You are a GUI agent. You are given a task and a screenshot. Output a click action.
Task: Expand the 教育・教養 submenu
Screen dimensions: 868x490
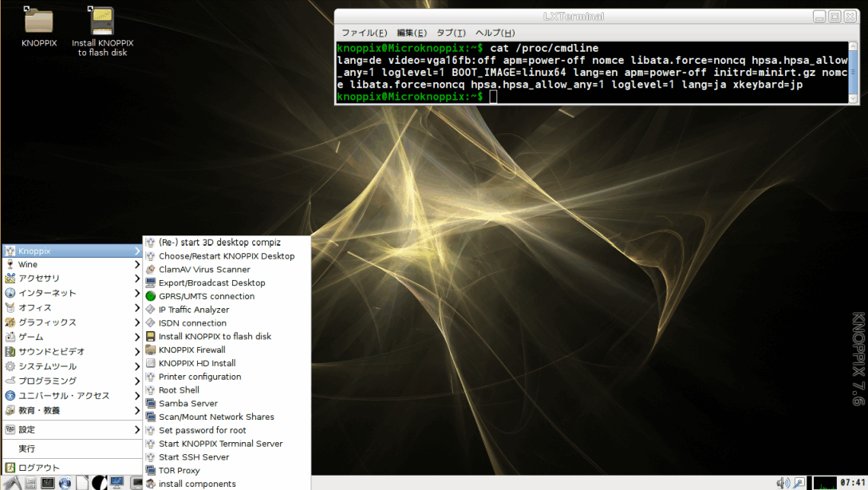tap(73, 410)
